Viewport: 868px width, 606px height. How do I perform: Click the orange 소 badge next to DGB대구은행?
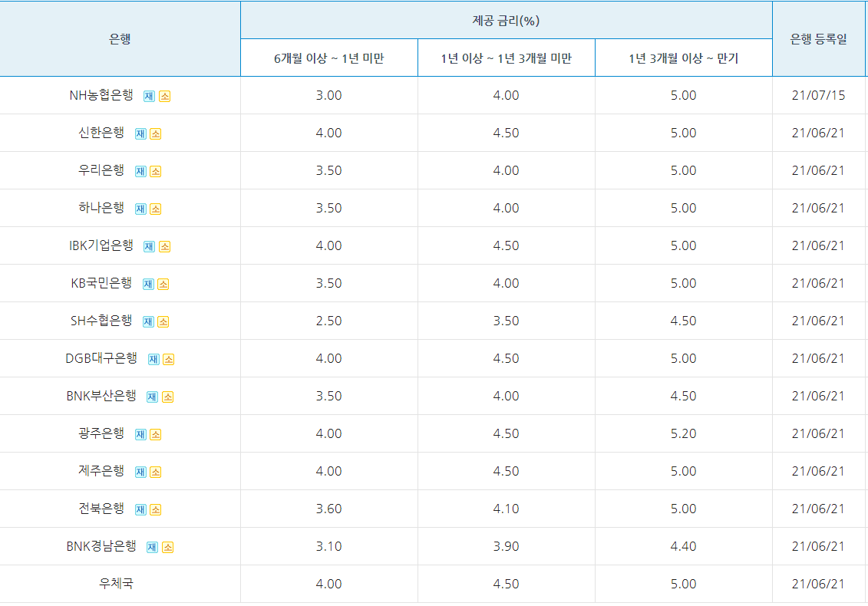168,360
